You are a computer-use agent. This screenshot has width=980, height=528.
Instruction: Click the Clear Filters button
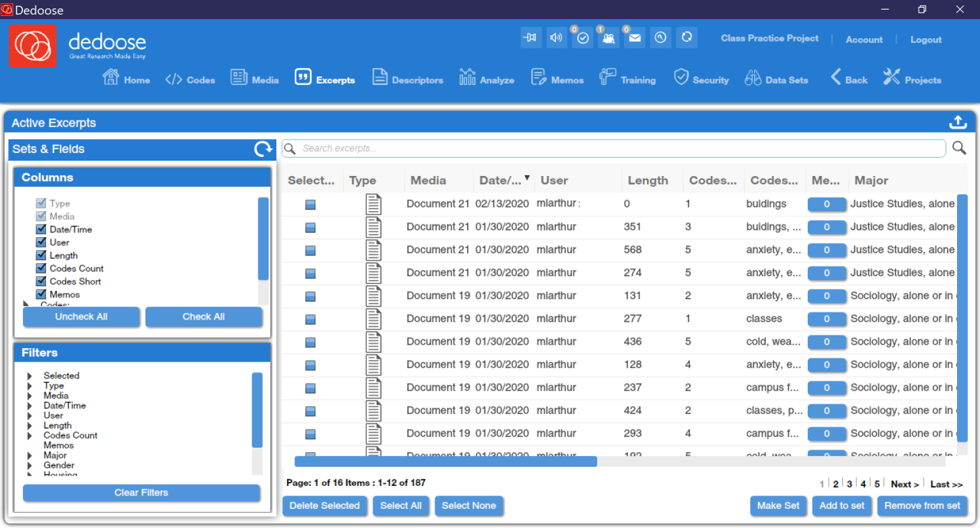pyautogui.click(x=141, y=492)
